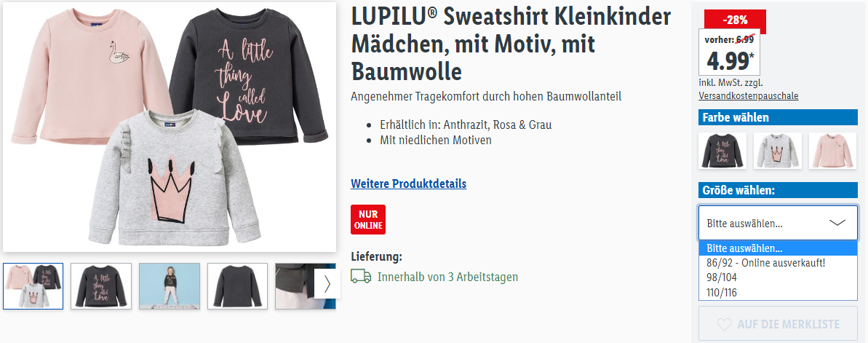View the anthracite 'Love' sweatshirt thumbnail
This screenshot has width=868, height=343.
coord(101,286)
